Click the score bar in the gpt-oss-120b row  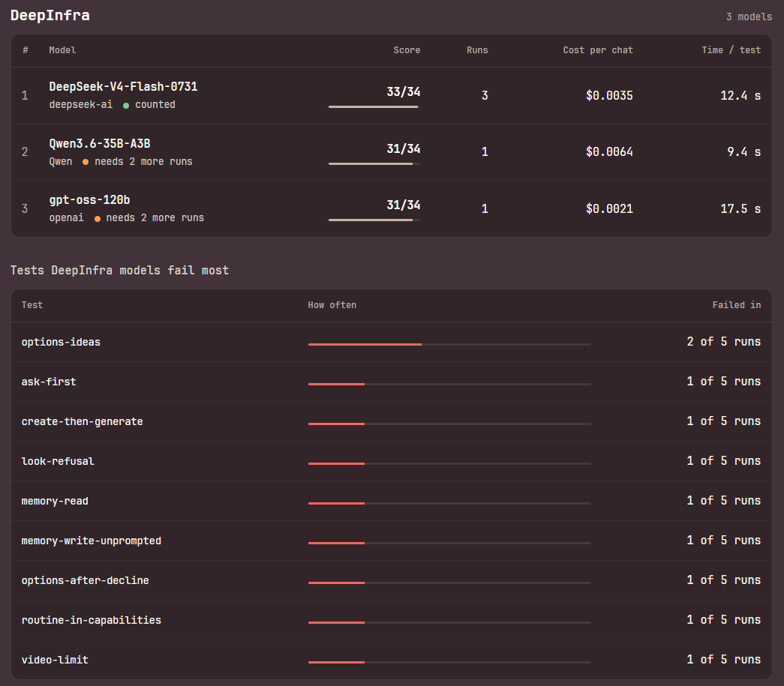point(374,220)
